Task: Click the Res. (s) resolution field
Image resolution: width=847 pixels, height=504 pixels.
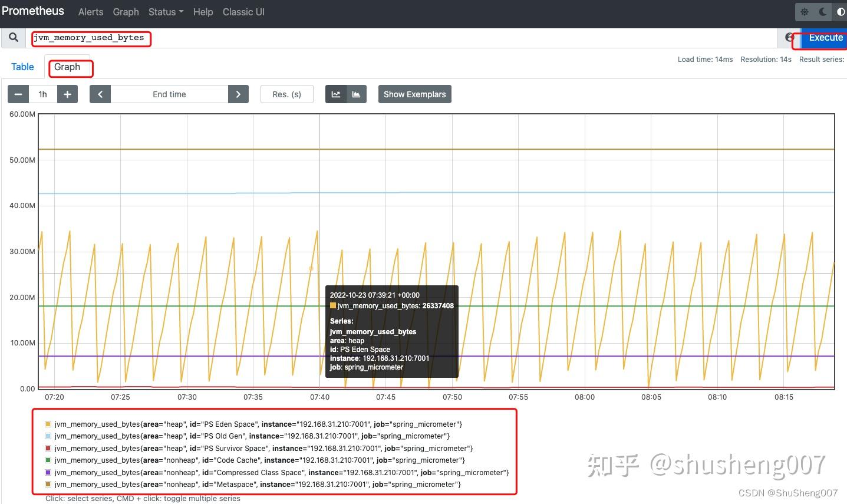Action: point(287,94)
